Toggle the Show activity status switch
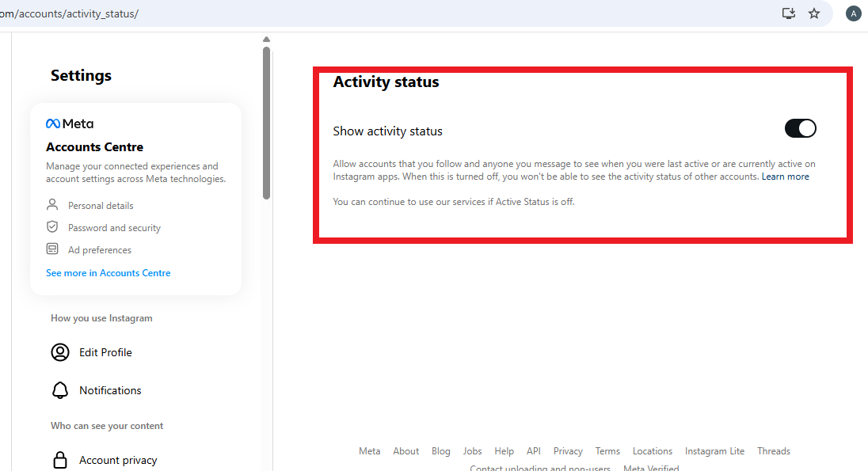The height and width of the screenshot is (471, 868). point(800,128)
